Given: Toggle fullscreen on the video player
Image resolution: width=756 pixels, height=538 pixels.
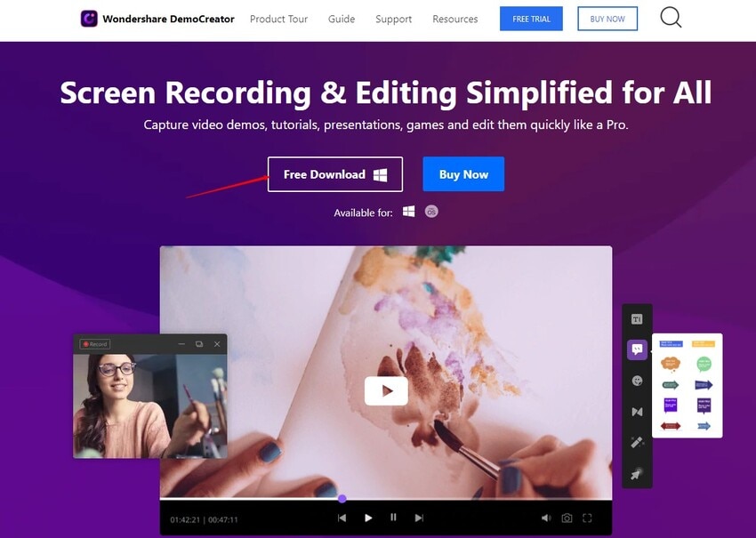Looking at the screenshot, I should 587,518.
